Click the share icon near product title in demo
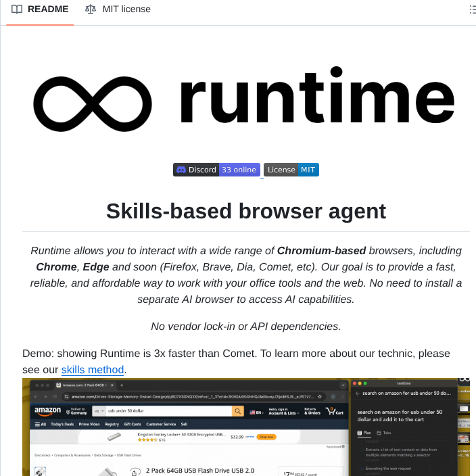Screen dimensions: 476x476 click(134, 473)
